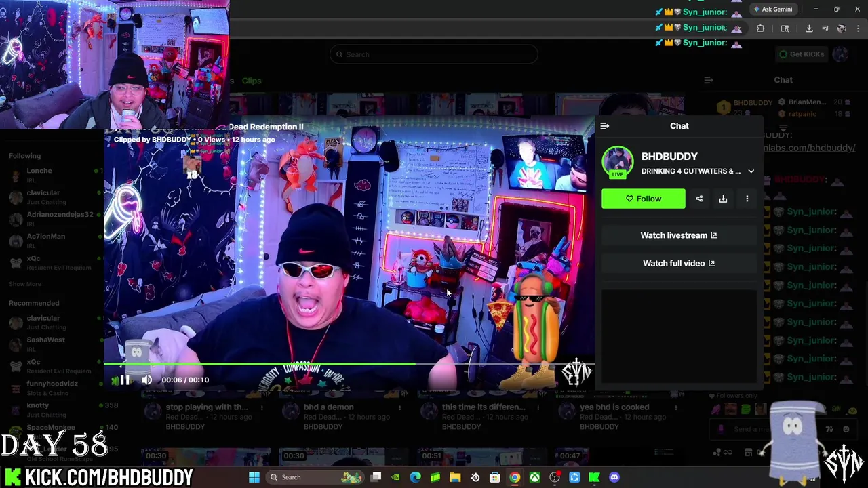Open Chrome downloads icon
The height and width of the screenshot is (488, 868).
pyautogui.click(x=809, y=28)
